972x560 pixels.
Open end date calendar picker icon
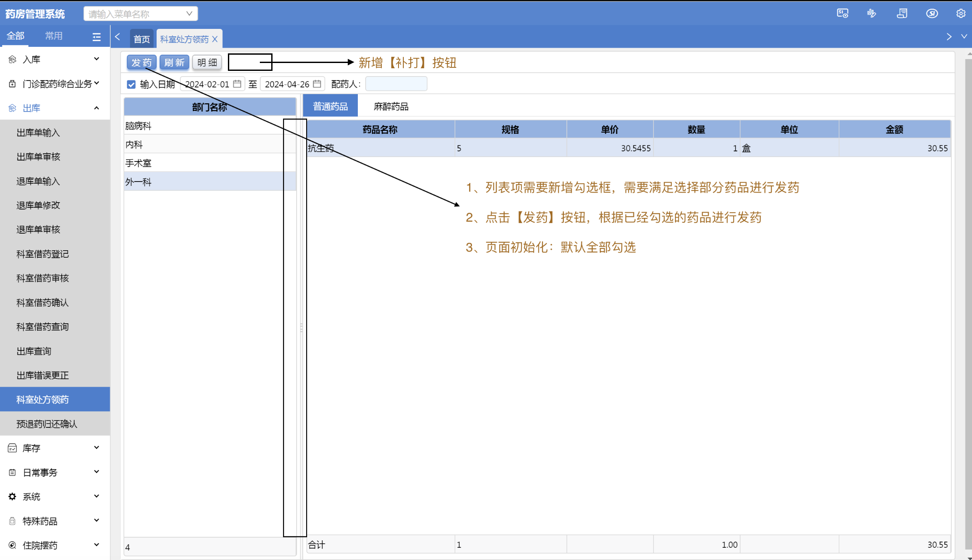pos(317,84)
